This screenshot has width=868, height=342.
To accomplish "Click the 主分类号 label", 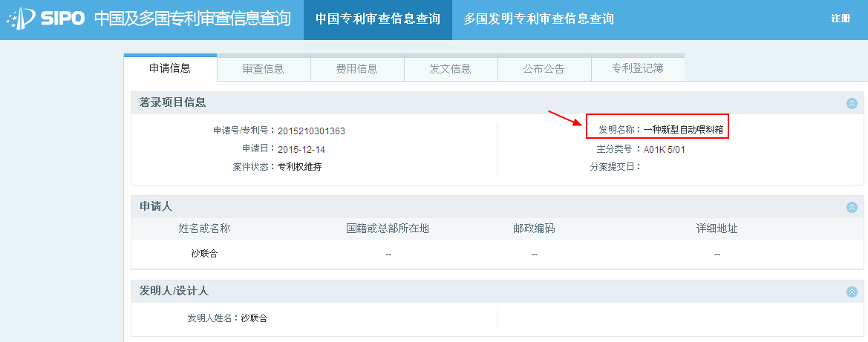I will click(x=619, y=149).
